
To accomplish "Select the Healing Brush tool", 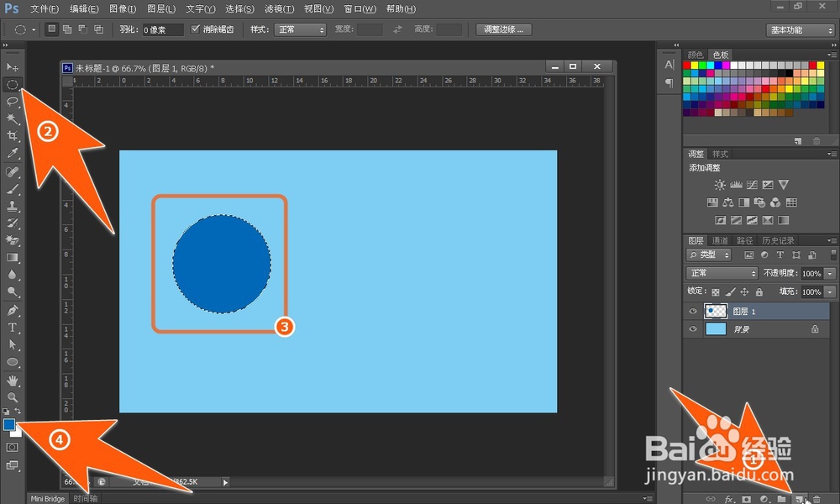I will point(13,171).
